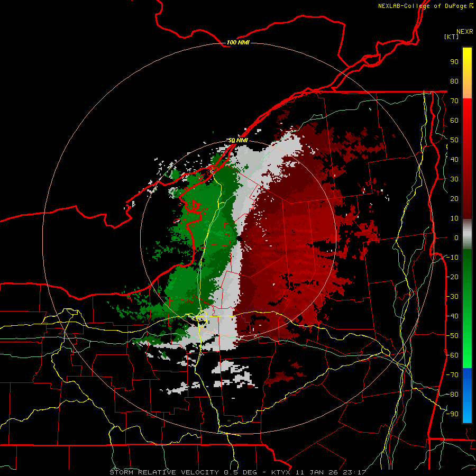This screenshot has width=476, height=476.
Task: Click the 0 label on velocity scale
Action: pyautogui.click(x=456, y=237)
